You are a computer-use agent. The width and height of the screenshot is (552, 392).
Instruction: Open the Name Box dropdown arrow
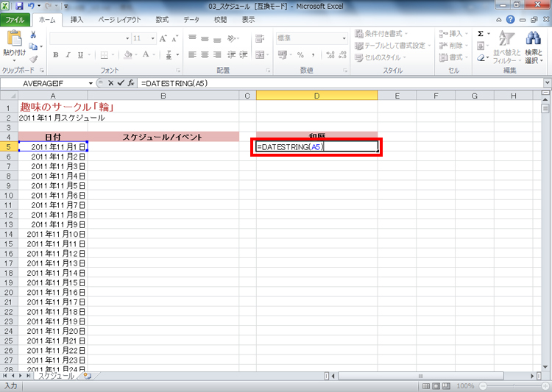click(91, 83)
